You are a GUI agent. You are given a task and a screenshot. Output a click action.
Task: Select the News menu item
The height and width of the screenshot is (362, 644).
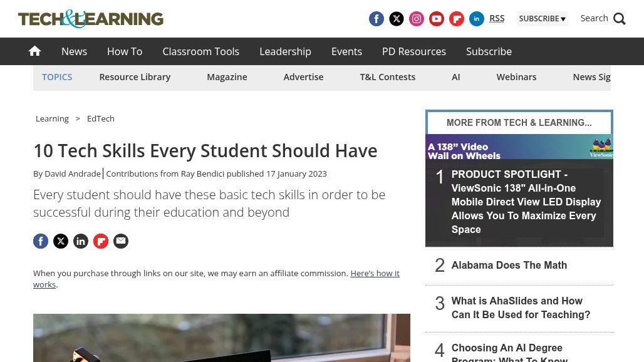[74, 51]
